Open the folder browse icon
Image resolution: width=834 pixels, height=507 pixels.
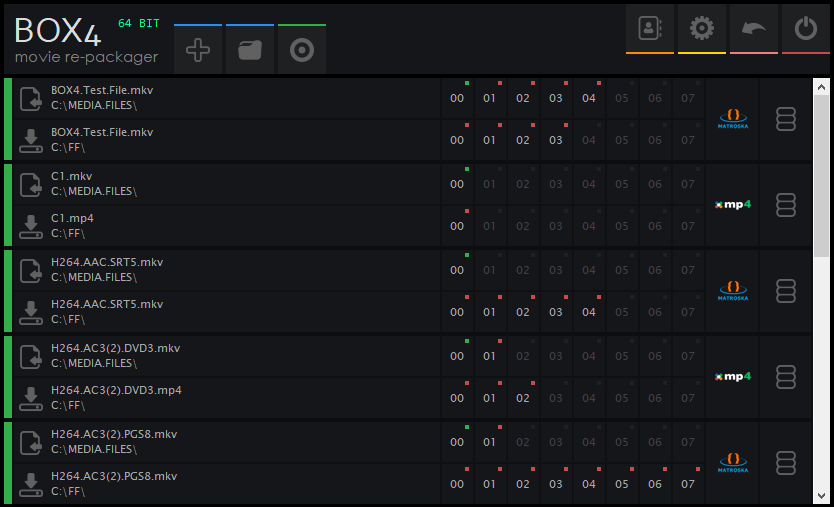[x=250, y=50]
